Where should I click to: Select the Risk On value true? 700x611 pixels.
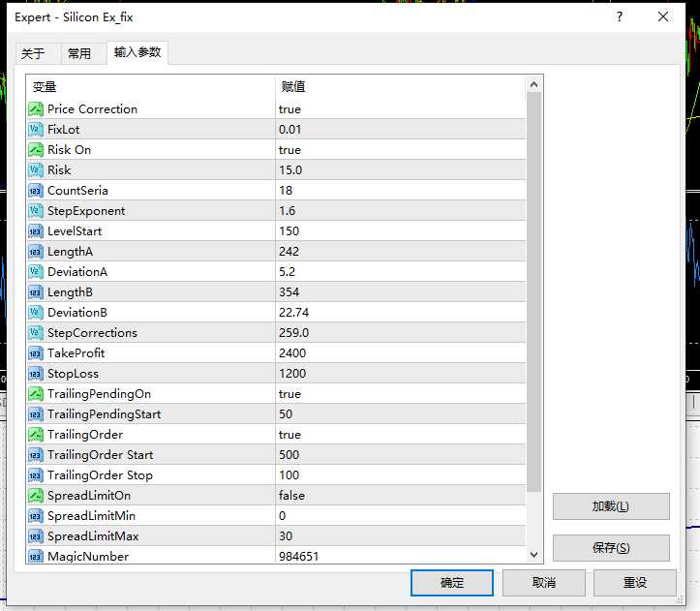tap(289, 150)
